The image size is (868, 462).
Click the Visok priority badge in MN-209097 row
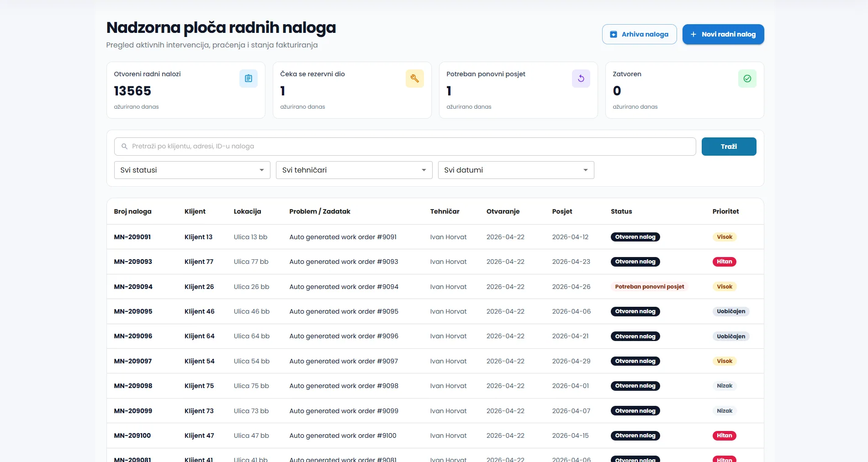click(x=725, y=361)
